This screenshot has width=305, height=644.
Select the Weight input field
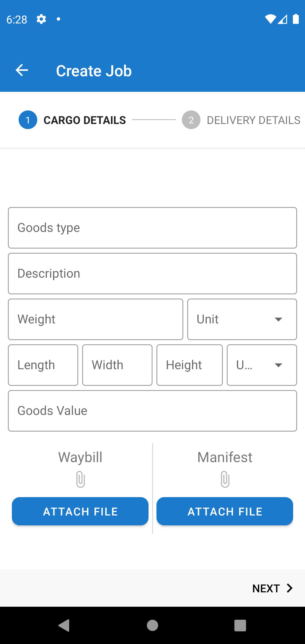95,319
